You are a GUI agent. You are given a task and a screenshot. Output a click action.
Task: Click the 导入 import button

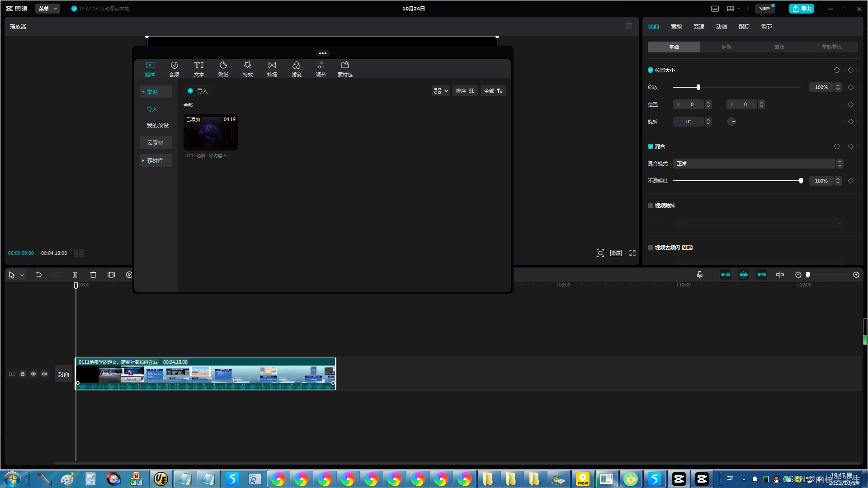[x=198, y=91]
